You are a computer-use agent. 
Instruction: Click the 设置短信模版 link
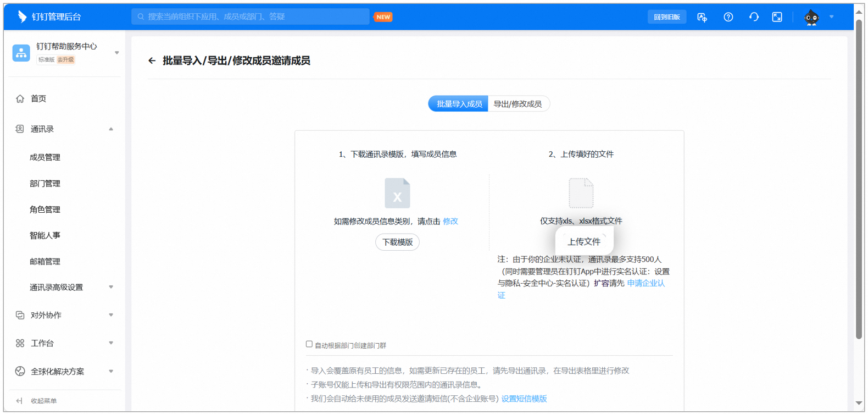click(524, 399)
